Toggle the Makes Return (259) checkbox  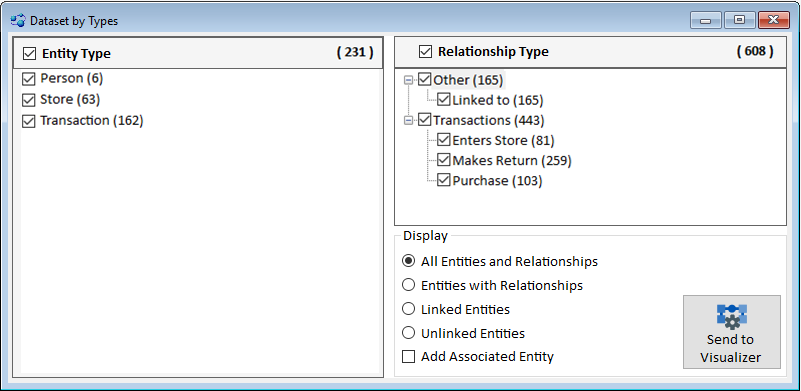point(443,160)
